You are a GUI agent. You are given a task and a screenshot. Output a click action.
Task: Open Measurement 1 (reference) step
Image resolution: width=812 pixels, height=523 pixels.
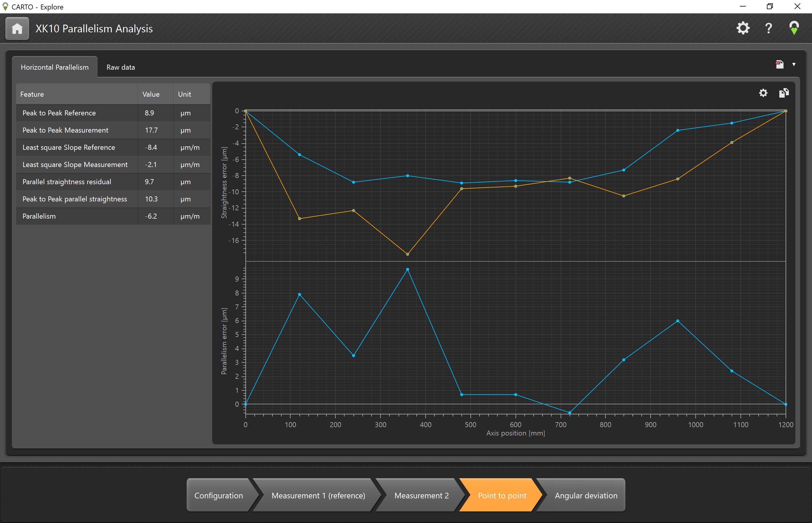pos(318,495)
